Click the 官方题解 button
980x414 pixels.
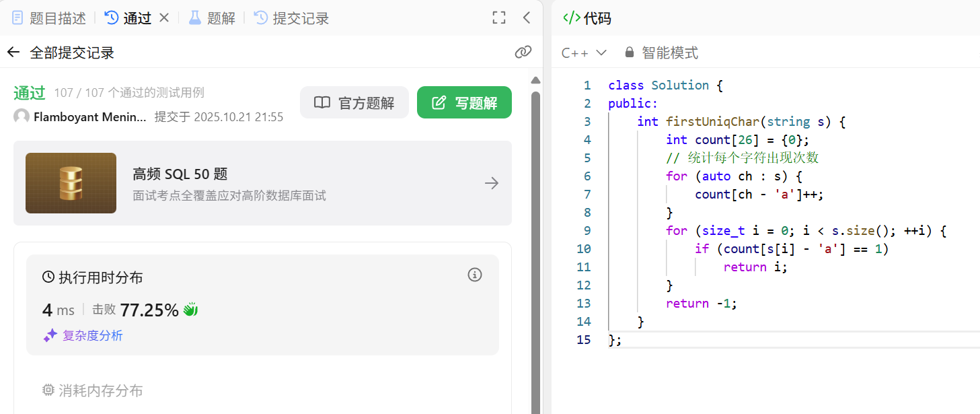point(354,102)
